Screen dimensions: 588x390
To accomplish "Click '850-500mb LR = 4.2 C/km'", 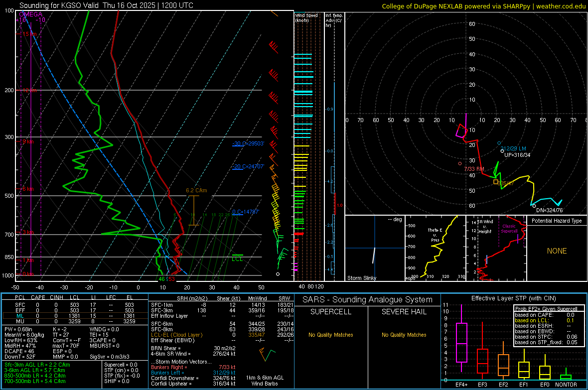I will (35, 376).
